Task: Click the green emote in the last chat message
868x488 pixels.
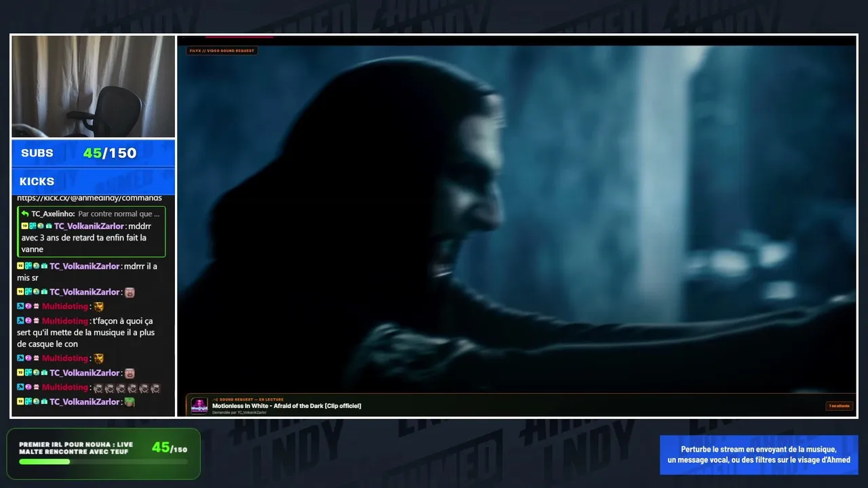Action: pyautogui.click(x=130, y=402)
